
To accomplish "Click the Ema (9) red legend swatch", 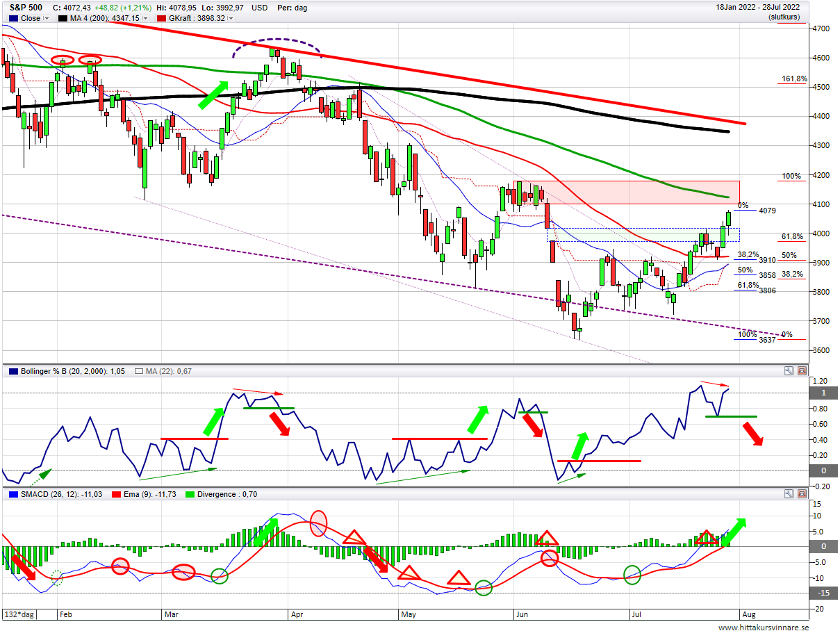I will (115, 494).
